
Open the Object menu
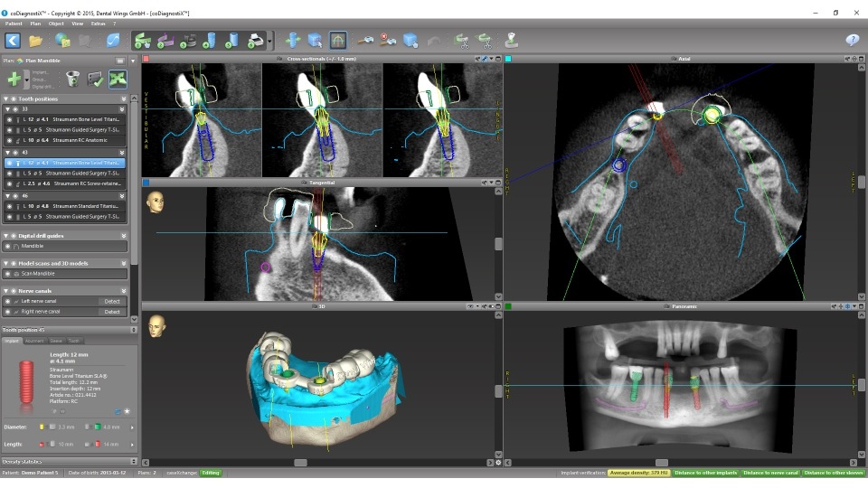click(x=56, y=23)
